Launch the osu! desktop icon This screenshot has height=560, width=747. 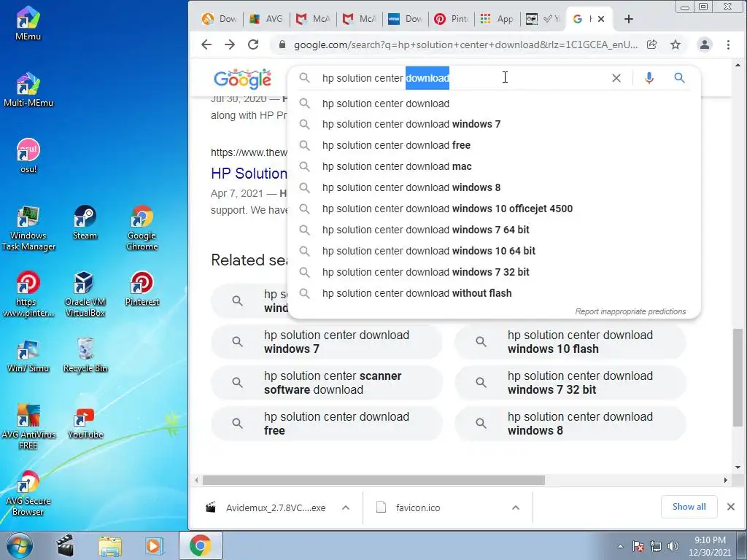pyautogui.click(x=28, y=156)
